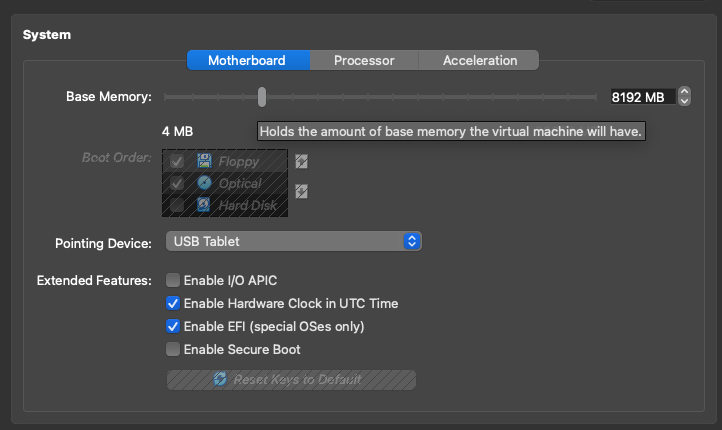Decrease base memory with the stepper down arrow
This screenshot has height=430, width=722.
coord(684,101)
